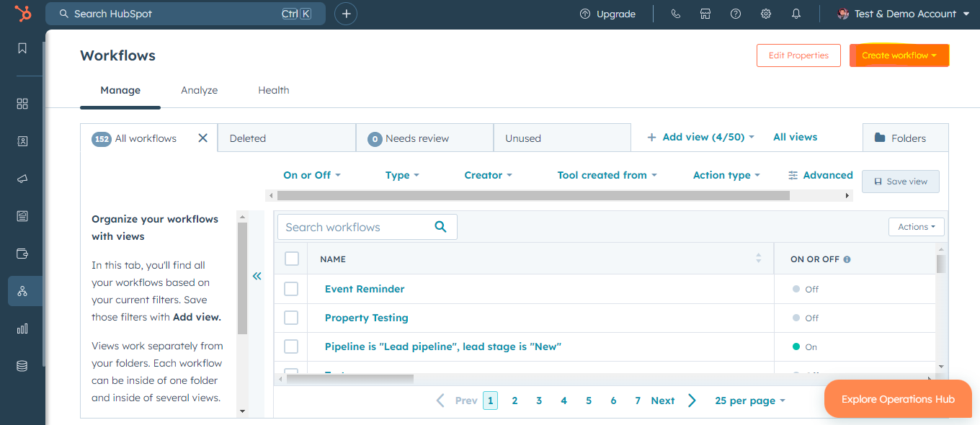This screenshot has width=980, height=425.
Task: Open the notifications bell
Action: (796, 13)
